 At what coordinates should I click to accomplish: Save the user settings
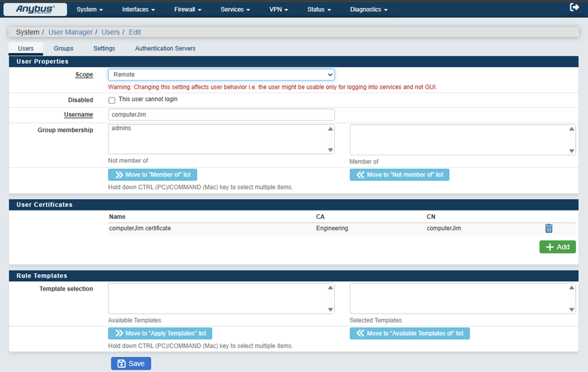click(131, 363)
